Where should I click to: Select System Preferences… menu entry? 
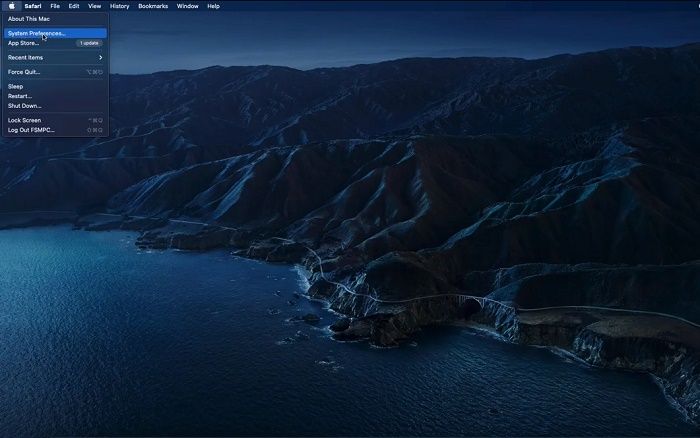55,33
